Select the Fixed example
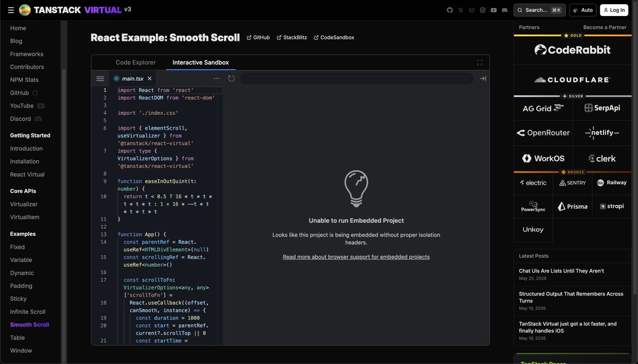This screenshot has width=638, height=364. 18,247
